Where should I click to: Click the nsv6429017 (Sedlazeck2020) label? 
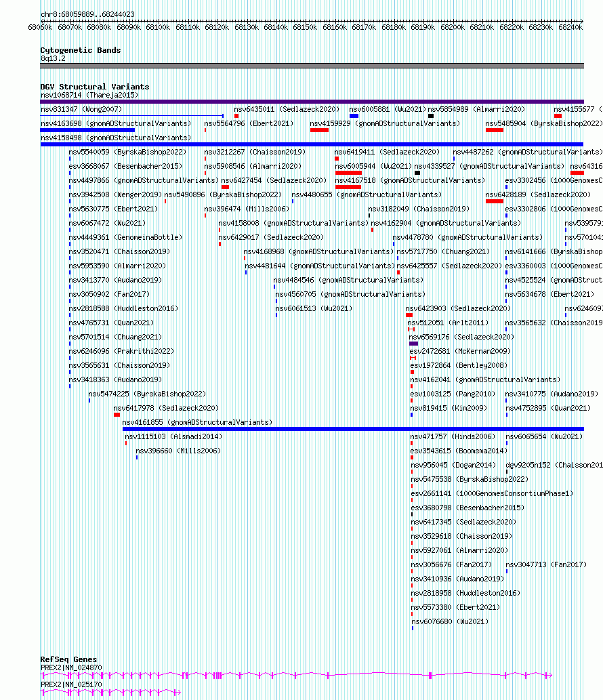coord(271,238)
